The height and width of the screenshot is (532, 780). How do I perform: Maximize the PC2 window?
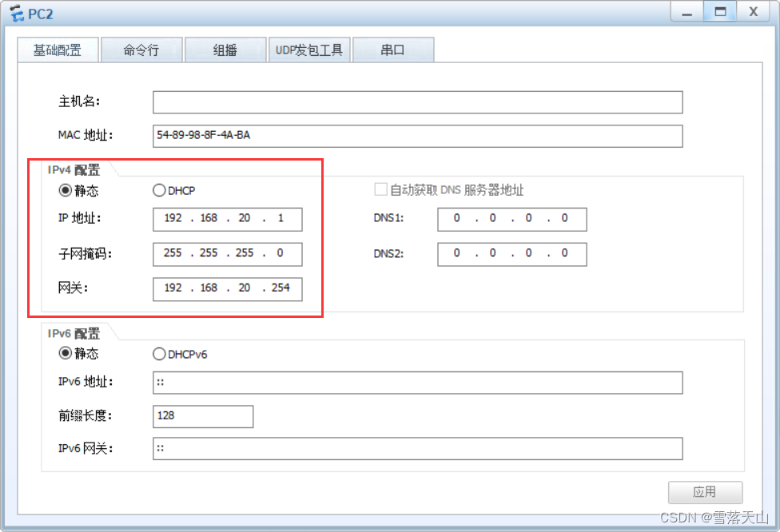click(720, 12)
